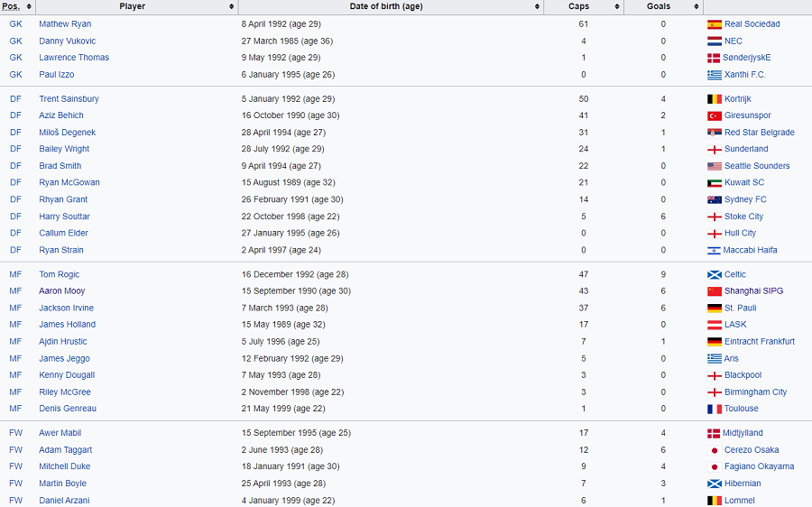This screenshot has height=507, width=812.
Task: Open Mathew Ryan player link
Action: pos(65,23)
